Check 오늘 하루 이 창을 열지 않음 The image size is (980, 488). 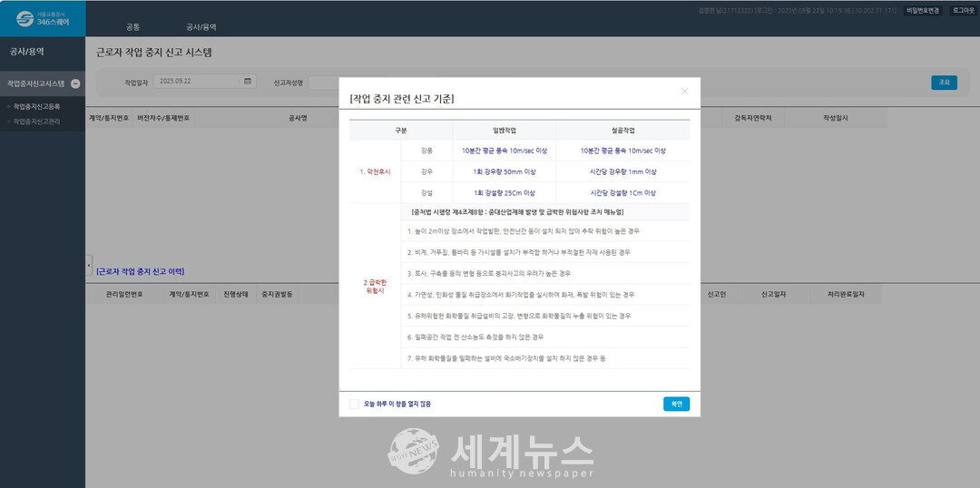click(x=354, y=404)
